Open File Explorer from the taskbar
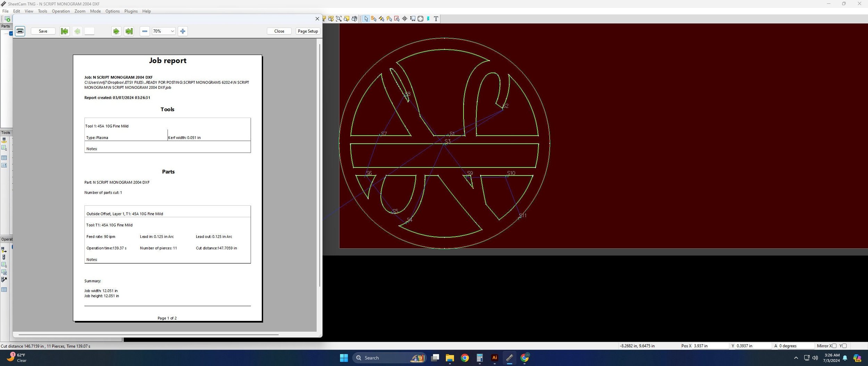 coord(450,358)
